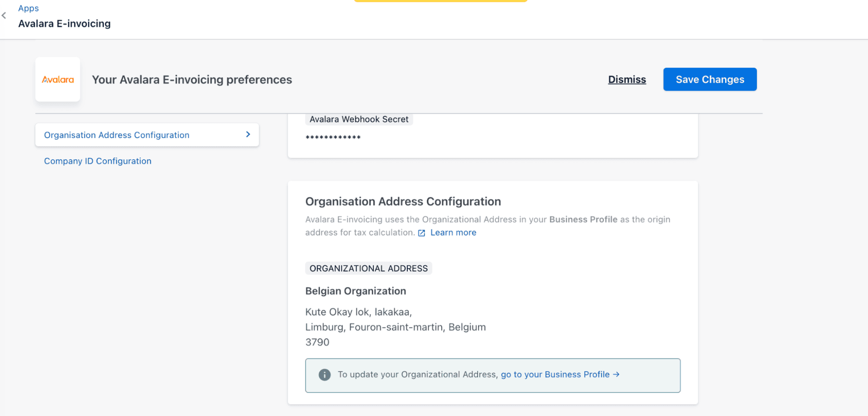Viewport: 868px width, 416px height.
Task: Select the Belgian Organization name
Action: click(355, 291)
